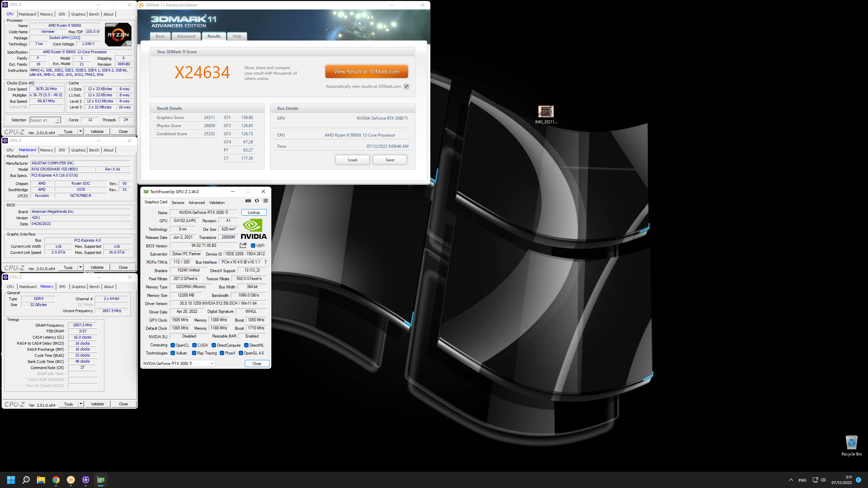Click the Bus Interface question mark help
Screen dimensions: 868x488
coord(265,262)
